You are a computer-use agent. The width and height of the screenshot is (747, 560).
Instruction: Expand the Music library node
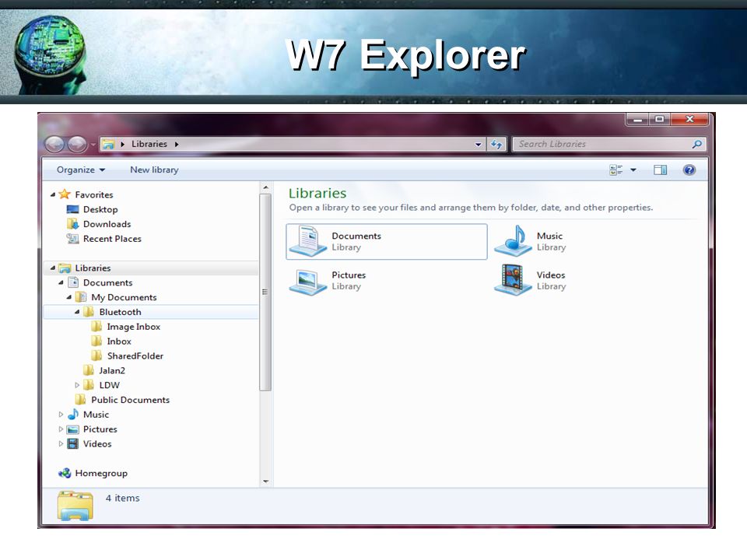coord(61,415)
